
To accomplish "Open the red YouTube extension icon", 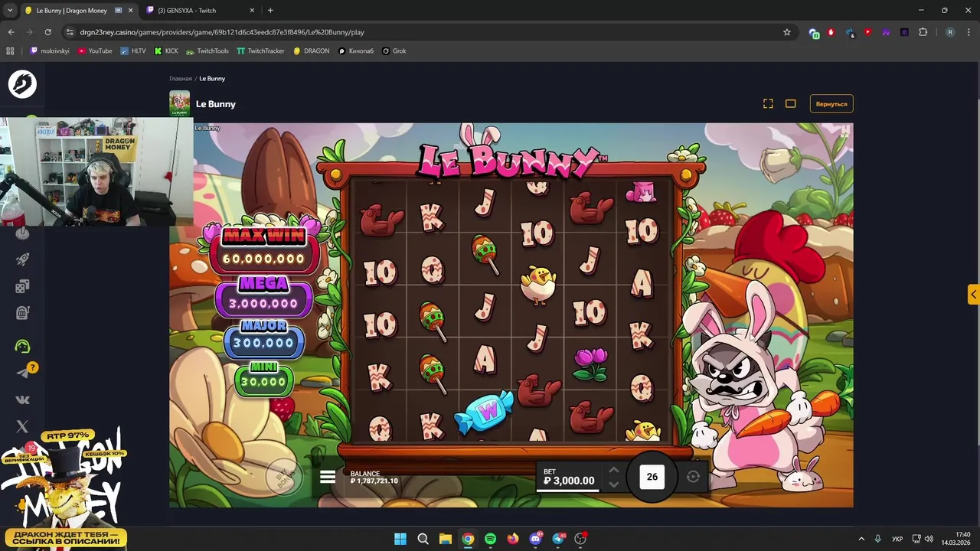I will pos(867,32).
